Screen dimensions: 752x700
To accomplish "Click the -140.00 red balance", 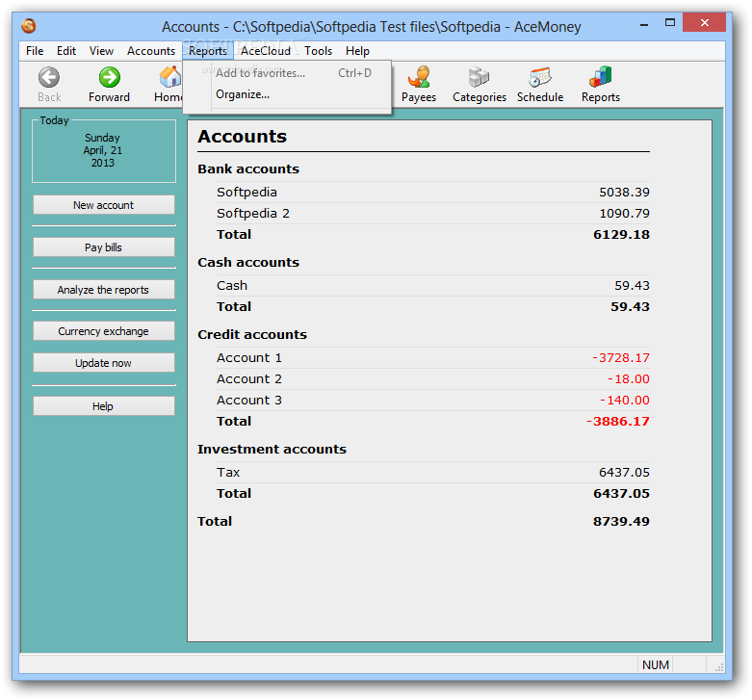I will coord(625,400).
